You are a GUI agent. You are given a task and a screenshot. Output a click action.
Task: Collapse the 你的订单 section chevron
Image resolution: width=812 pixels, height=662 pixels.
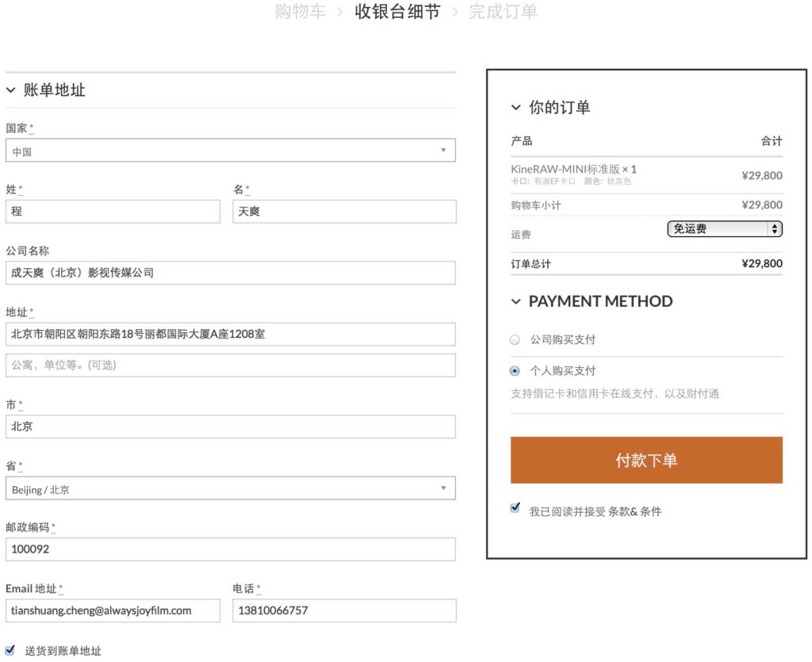coord(516,108)
